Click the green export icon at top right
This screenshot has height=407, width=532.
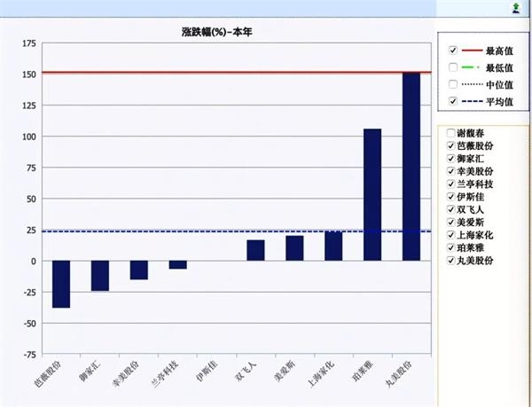516,8
